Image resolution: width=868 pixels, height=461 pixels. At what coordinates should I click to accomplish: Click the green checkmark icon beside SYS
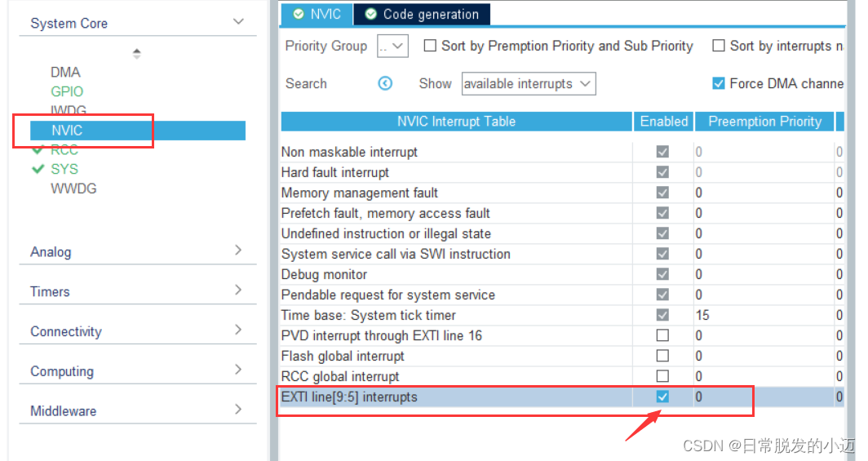[38, 169]
